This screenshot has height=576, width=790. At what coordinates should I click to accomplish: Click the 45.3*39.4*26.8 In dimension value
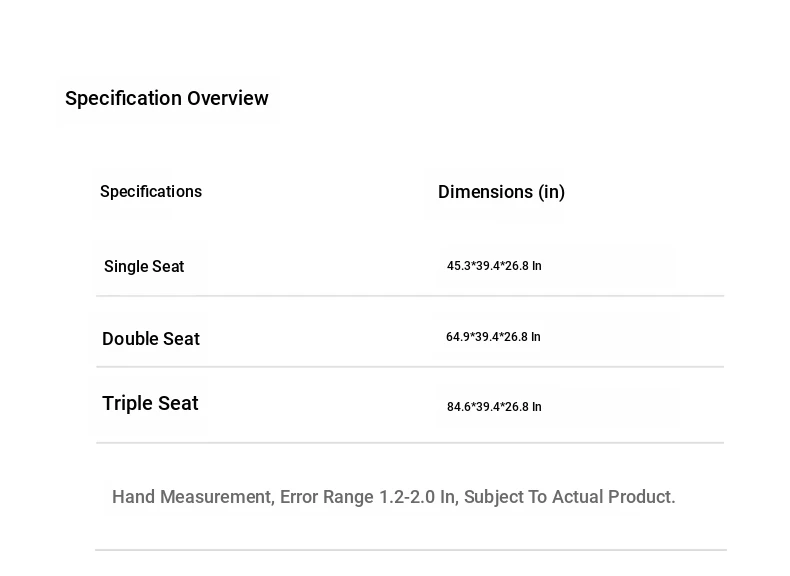(494, 267)
